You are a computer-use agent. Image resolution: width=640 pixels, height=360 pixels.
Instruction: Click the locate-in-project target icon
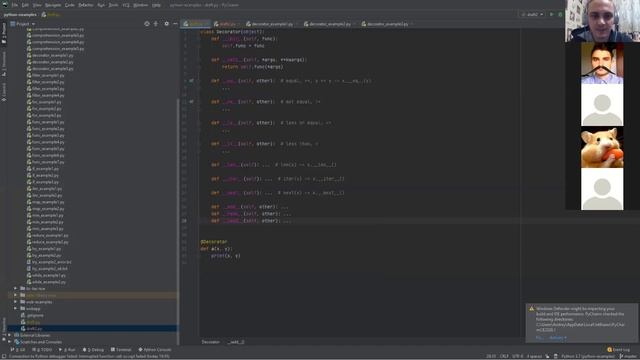click(147, 24)
